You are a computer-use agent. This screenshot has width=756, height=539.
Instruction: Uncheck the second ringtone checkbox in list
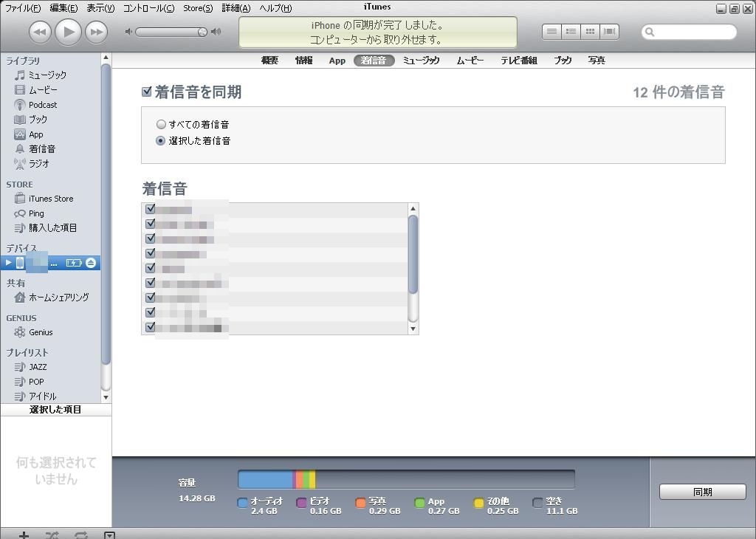[151, 223]
